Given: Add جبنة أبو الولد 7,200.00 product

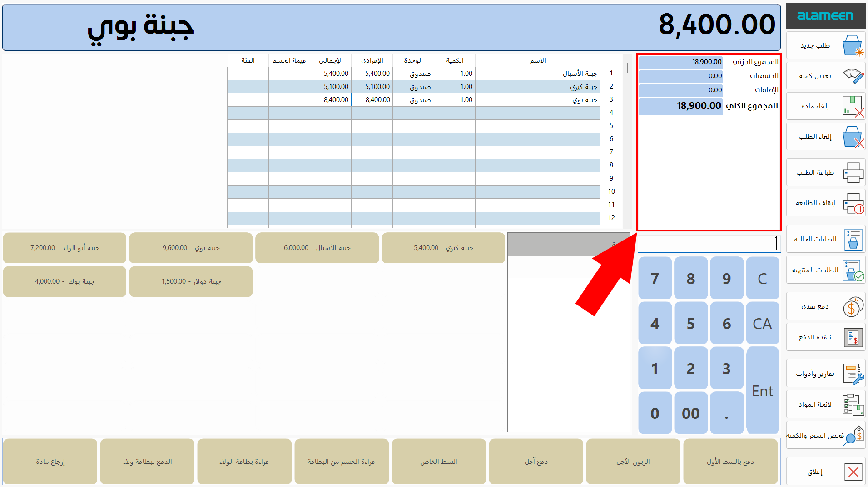Looking at the screenshot, I should (64, 248).
